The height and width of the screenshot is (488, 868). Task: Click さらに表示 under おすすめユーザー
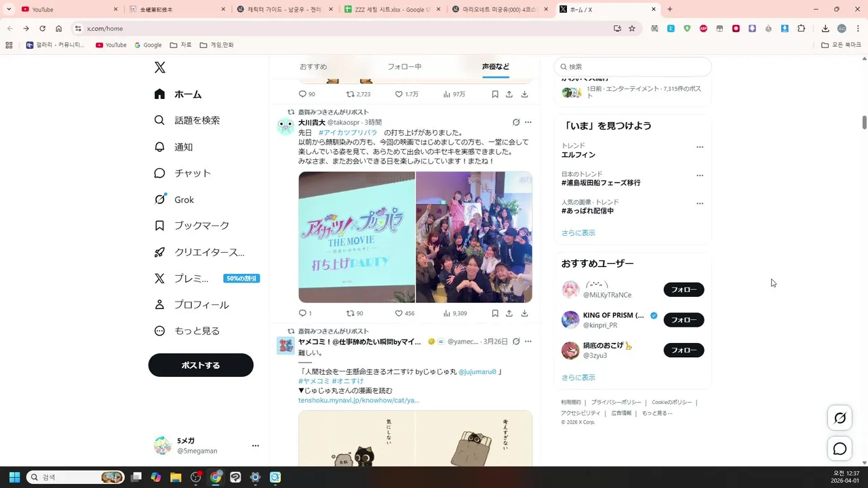tap(578, 378)
